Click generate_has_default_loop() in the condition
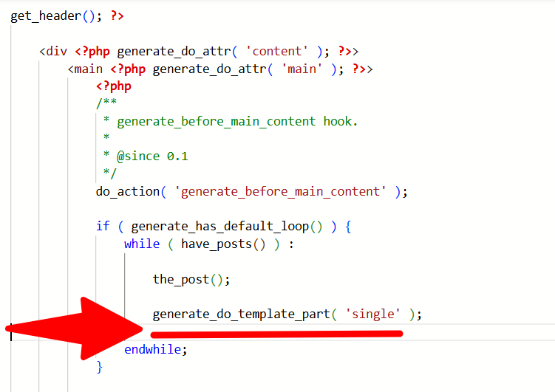The width and height of the screenshot is (555, 392). coord(227,226)
